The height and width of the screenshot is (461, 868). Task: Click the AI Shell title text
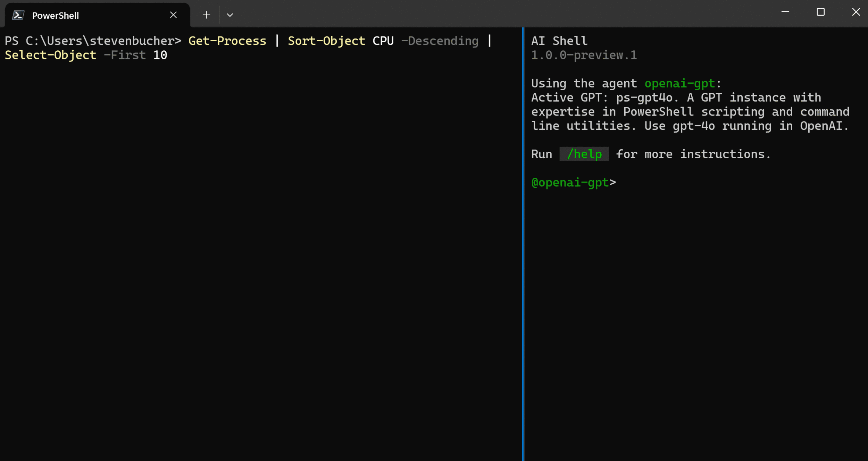click(x=559, y=41)
